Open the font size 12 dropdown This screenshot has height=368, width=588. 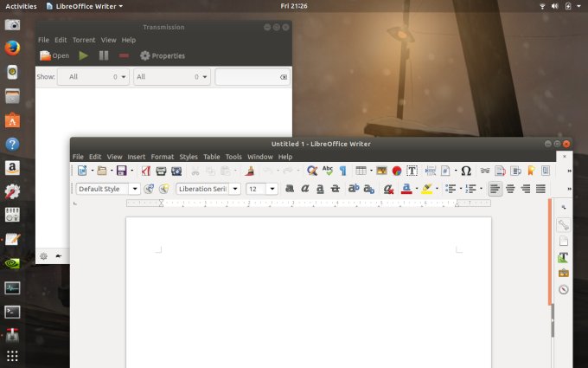(x=272, y=189)
